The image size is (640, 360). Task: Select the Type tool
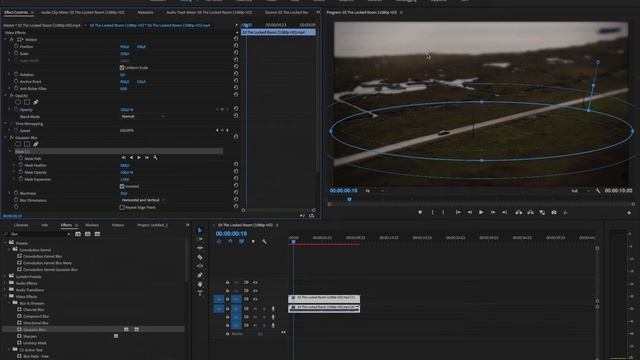(x=200, y=293)
